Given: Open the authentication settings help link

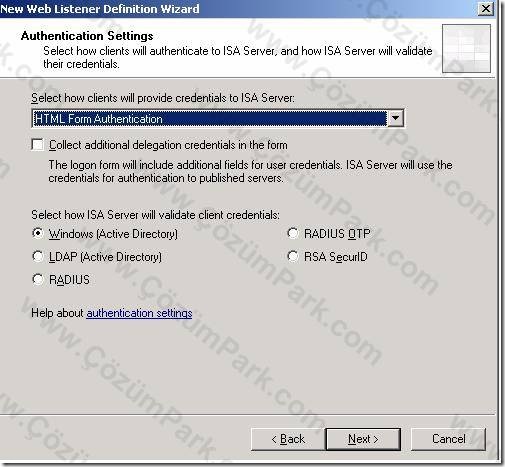Looking at the screenshot, I should tap(139, 313).
